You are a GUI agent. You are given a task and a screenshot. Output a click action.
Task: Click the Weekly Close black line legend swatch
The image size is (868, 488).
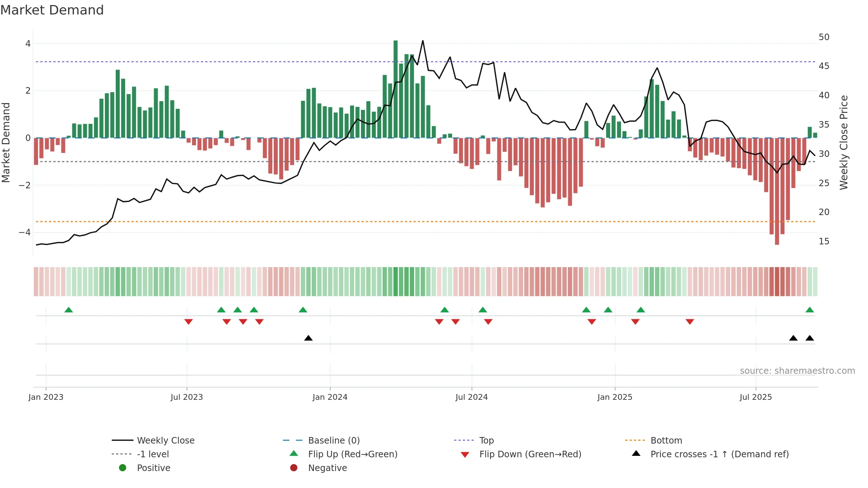tap(123, 440)
